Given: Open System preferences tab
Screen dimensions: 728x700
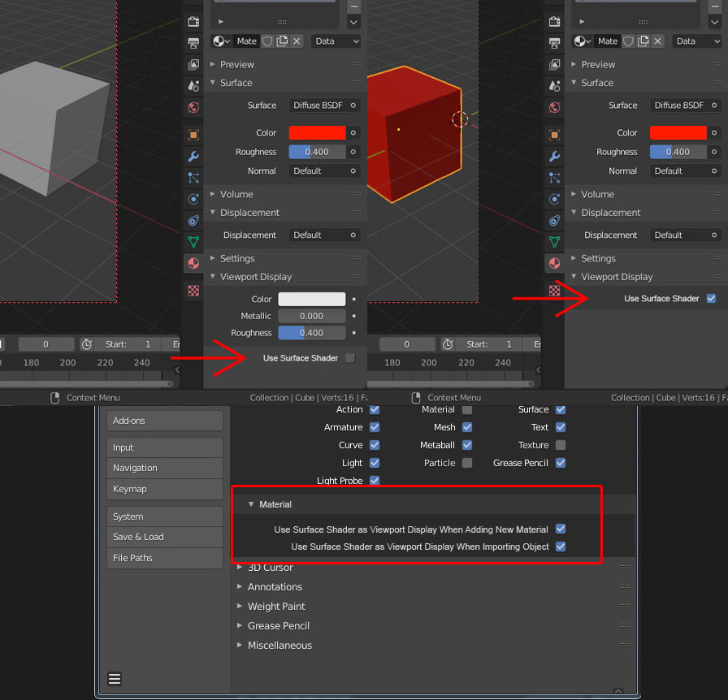Looking at the screenshot, I should click(x=165, y=516).
